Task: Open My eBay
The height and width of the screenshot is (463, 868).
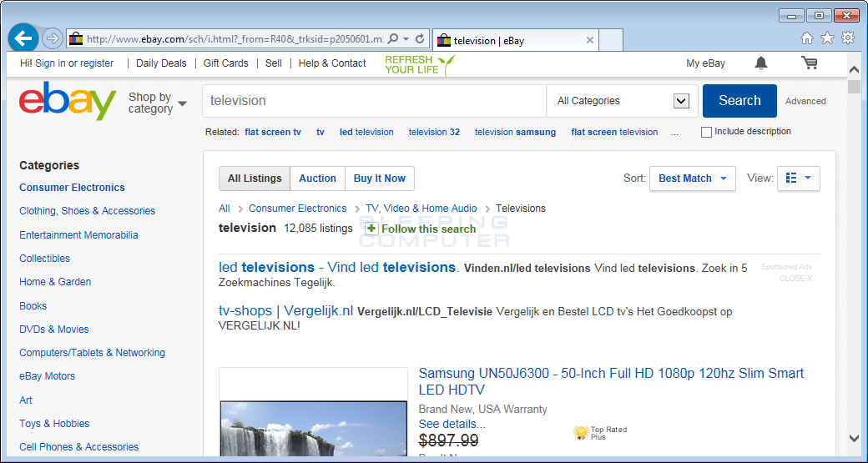Action: tap(706, 63)
